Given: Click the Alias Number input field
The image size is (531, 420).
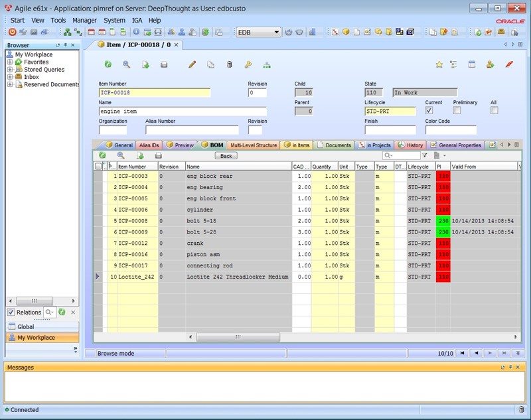Looking at the screenshot, I should pyautogui.click(x=192, y=130).
